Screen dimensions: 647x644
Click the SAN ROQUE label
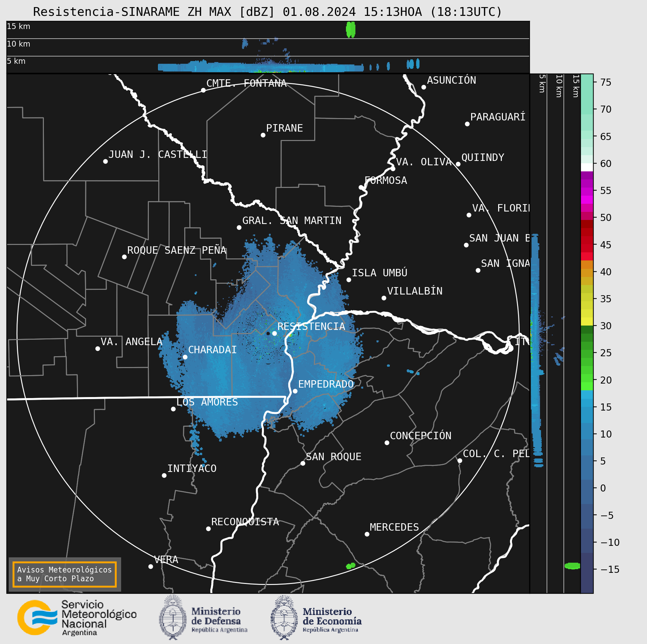[333, 457]
